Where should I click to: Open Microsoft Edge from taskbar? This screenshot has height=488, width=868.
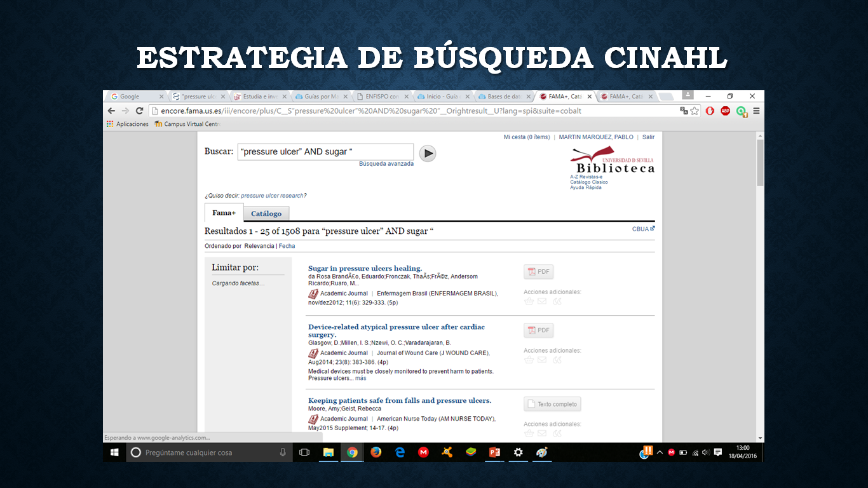400,452
